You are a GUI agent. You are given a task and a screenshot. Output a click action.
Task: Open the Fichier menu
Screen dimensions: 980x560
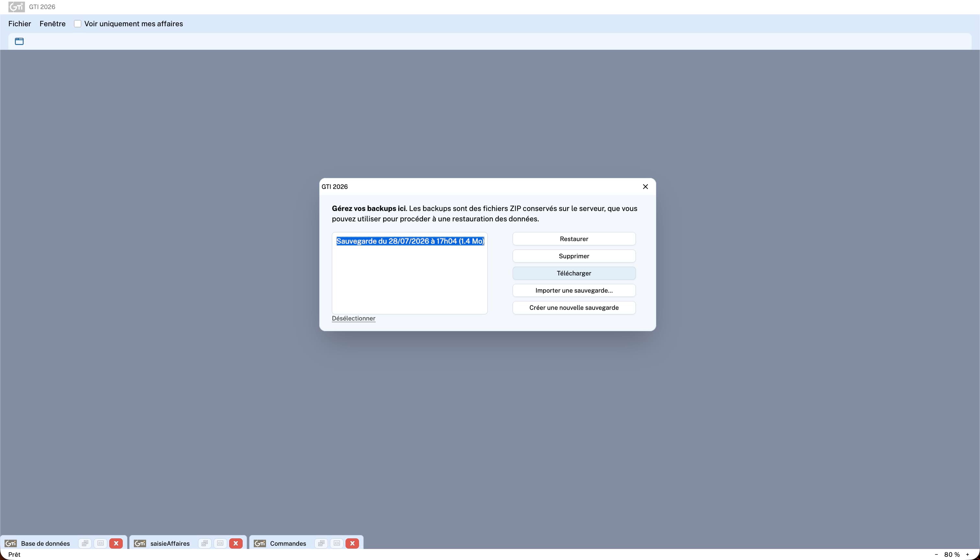coord(20,24)
